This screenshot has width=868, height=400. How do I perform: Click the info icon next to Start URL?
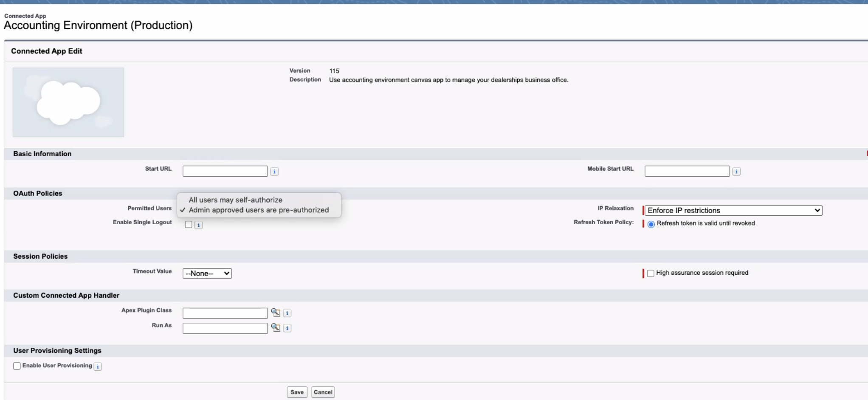click(x=274, y=172)
